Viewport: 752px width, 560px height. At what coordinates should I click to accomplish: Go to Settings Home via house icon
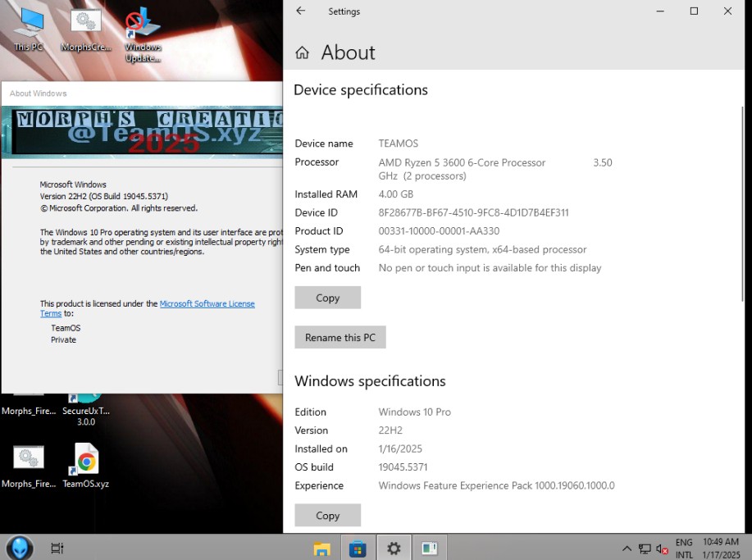[302, 52]
